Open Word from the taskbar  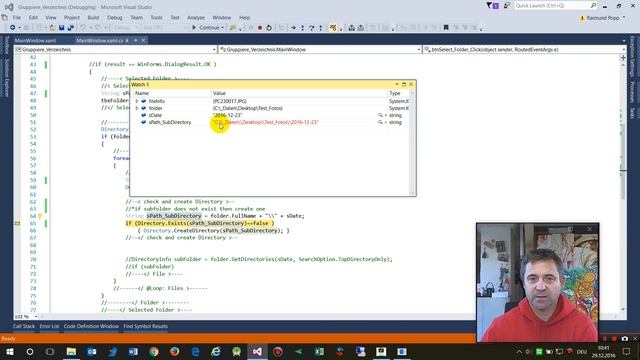point(133,351)
